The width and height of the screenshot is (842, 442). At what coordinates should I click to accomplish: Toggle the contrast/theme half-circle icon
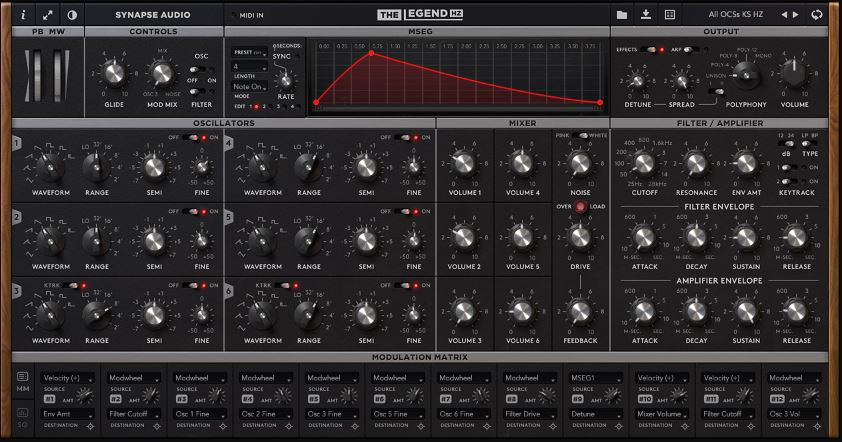pos(71,15)
